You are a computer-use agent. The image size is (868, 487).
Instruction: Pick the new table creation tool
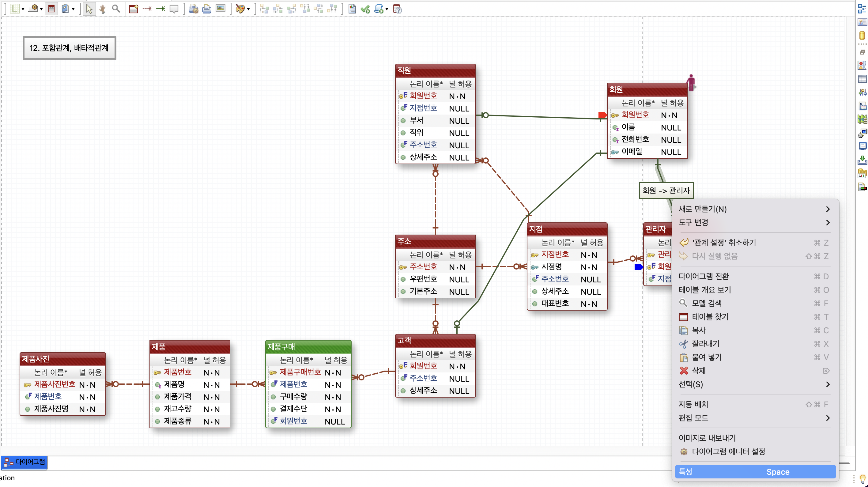click(x=134, y=9)
